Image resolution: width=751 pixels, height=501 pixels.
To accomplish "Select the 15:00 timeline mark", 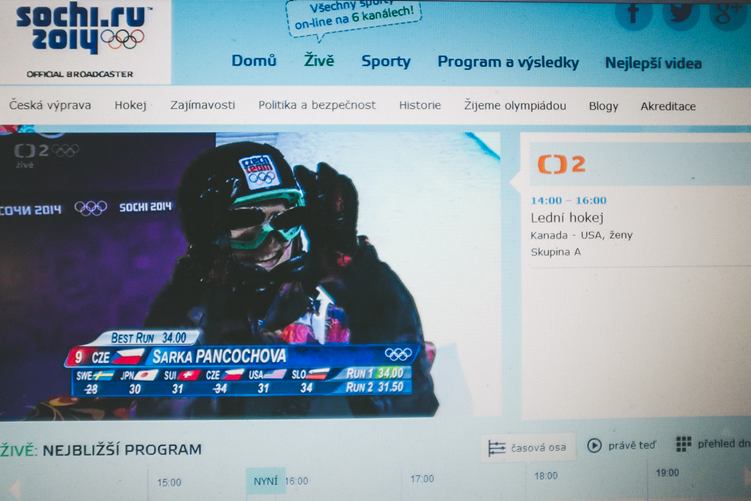I will tap(169, 482).
